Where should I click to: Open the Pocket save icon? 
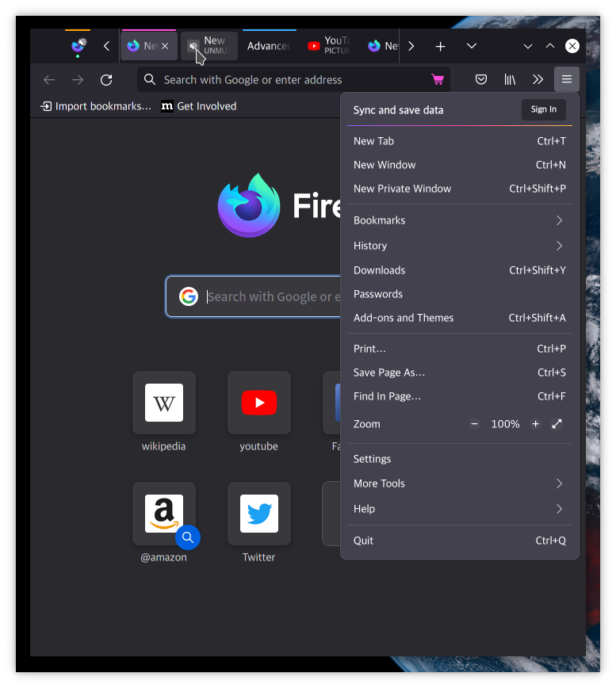(481, 80)
